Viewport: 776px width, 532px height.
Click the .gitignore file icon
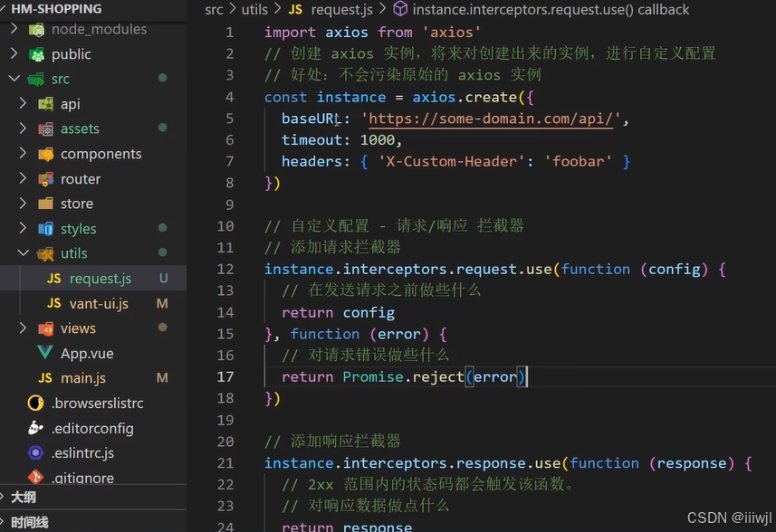point(35,477)
